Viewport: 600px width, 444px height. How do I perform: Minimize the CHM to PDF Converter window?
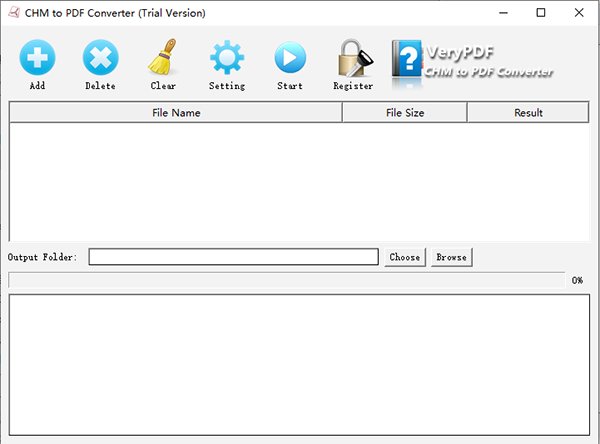click(x=495, y=13)
